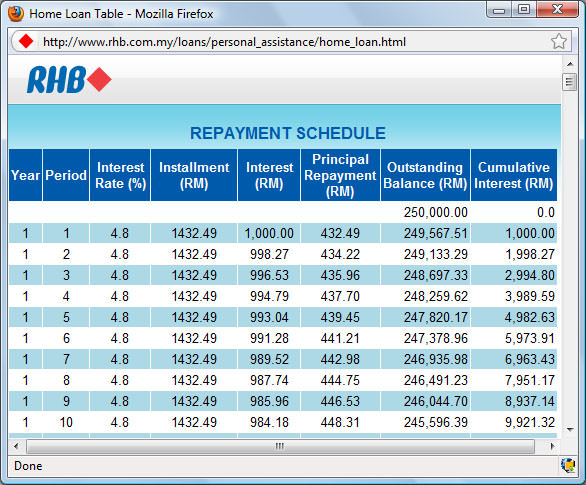Screen dimensions: 586x485
Task: Click the Outstanding Balance (RM) column header
Action: (425, 175)
